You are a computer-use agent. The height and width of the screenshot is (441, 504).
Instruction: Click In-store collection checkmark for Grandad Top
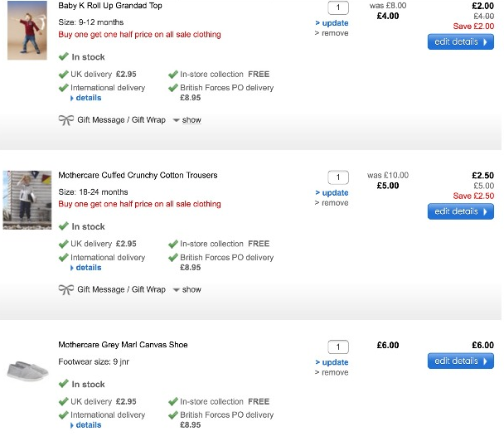pos(172,75)
